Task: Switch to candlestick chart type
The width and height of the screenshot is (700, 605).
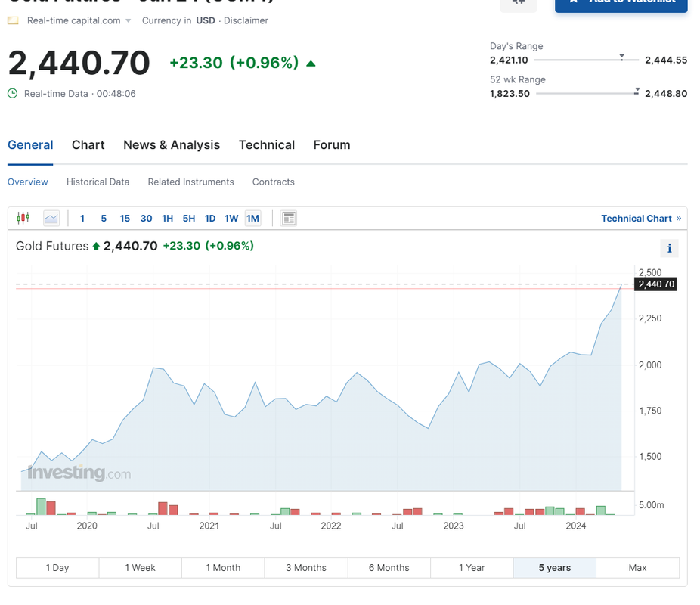Action: (23, 218)
